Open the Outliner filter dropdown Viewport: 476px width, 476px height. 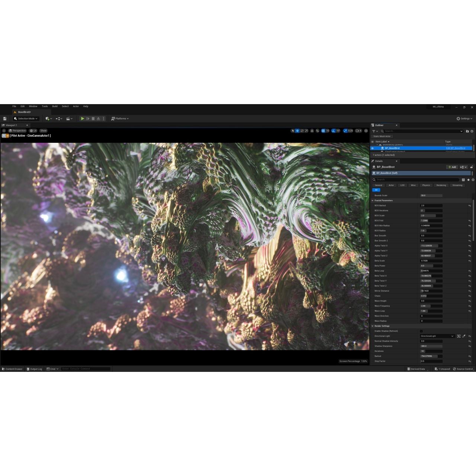point(375,131)
